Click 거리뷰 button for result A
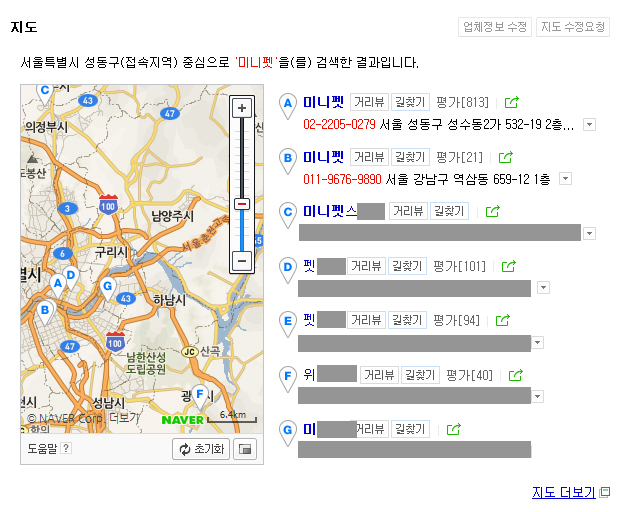This screenshot has height=512, width=625. pos(369,102)
